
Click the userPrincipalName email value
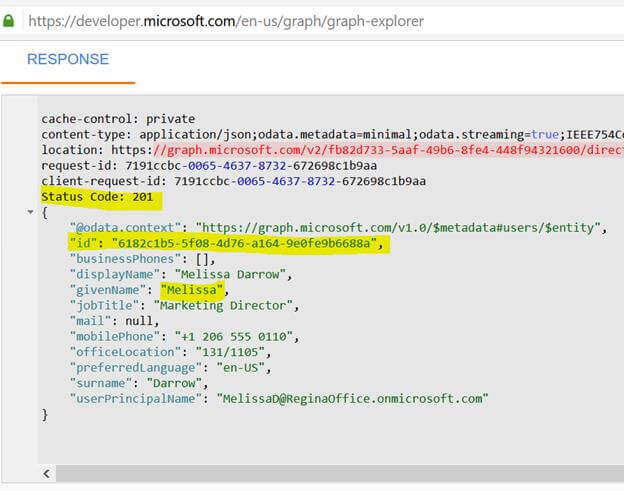point(353,399)
